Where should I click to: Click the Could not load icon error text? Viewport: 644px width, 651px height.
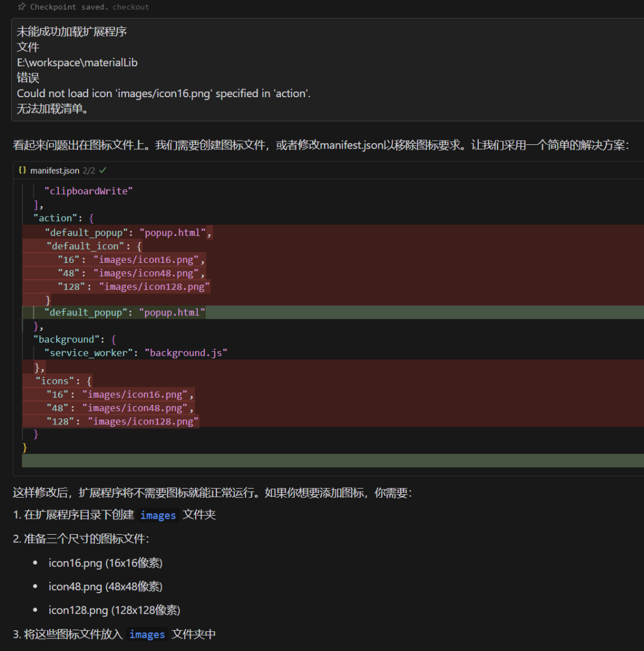[x=163, y=94]
